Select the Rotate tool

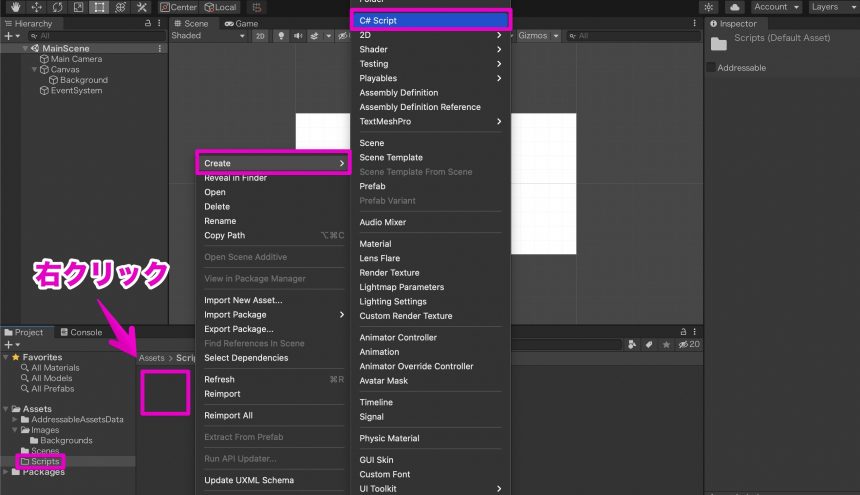[57, 7]
